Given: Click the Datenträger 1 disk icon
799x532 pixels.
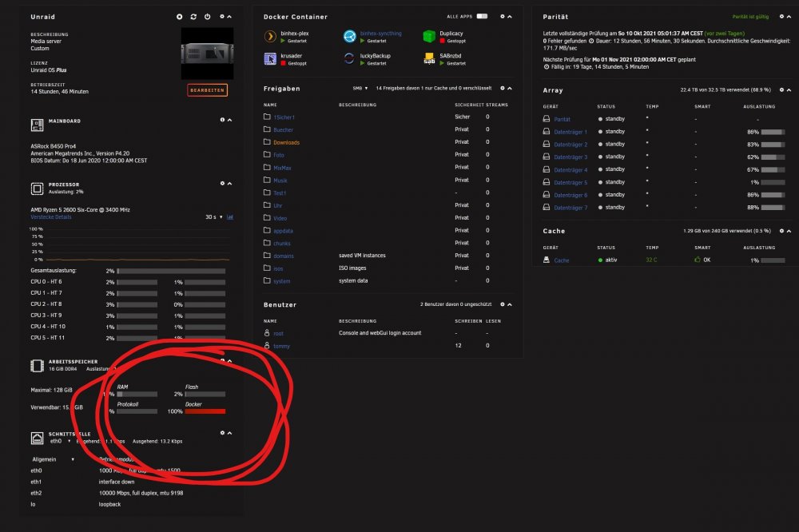Looking at the screenshot, I should [547, 132].
